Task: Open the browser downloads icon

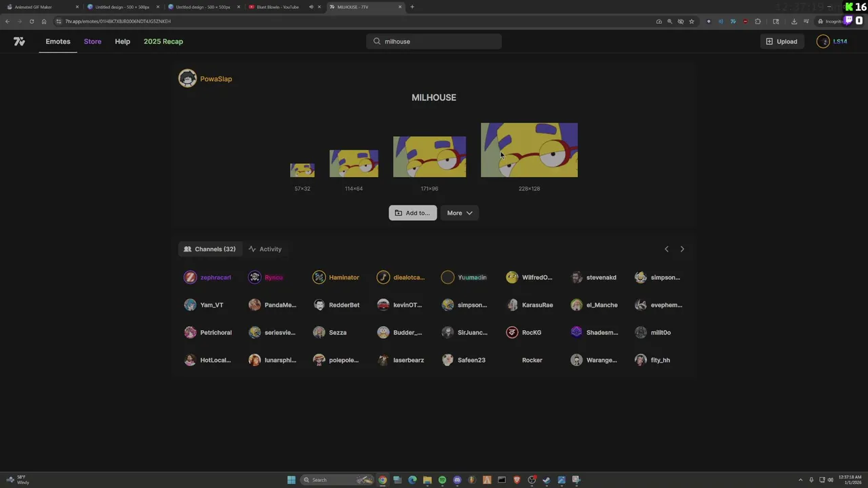Action: [x=794, y=21]
